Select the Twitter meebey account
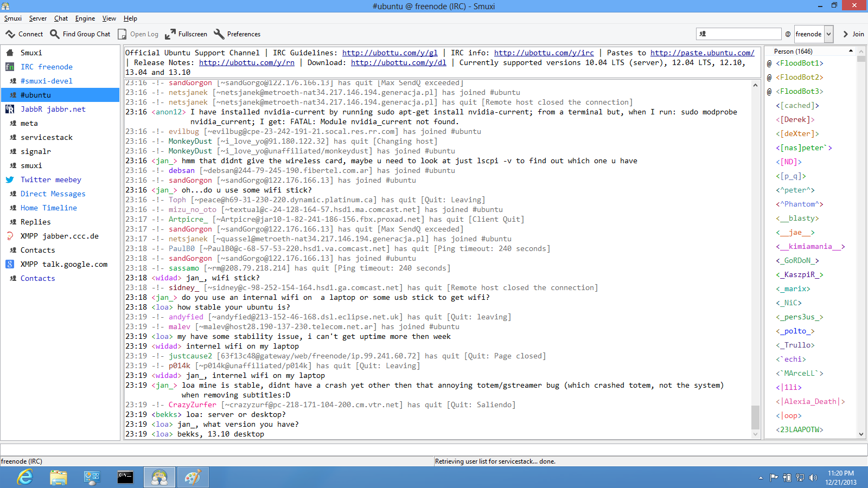 pyautogui.click(x=50, y=179)
